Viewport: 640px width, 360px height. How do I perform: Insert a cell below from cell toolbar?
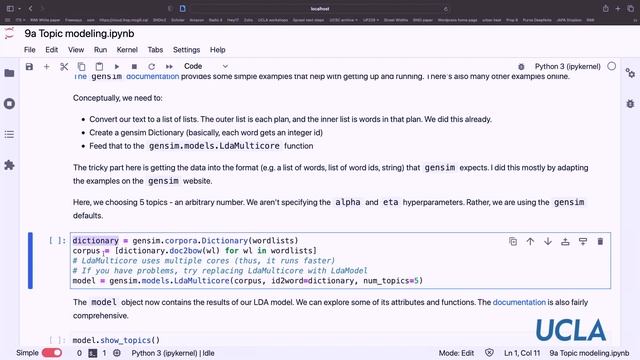pyautogui.click(x=583, y=242)
